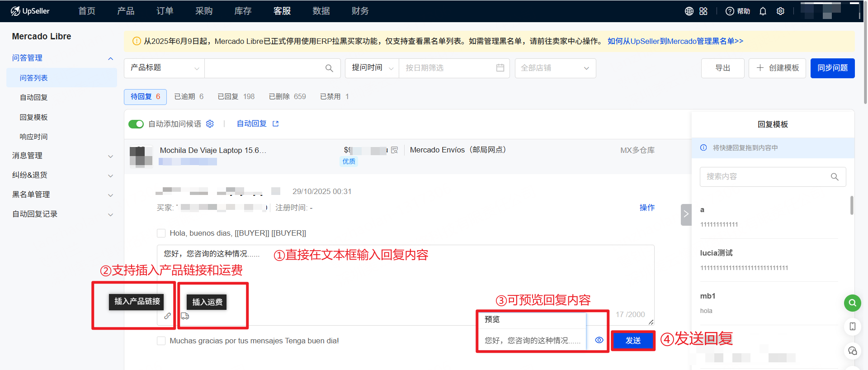Click the insert shipping fee truck icon
The height and width of the screenshot is (370, 868).
coord(185,316)
